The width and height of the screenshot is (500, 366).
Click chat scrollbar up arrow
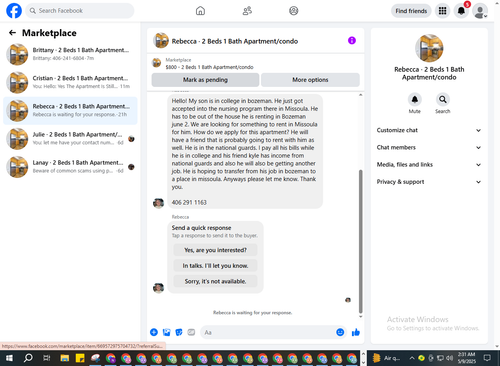pos(360,95)
